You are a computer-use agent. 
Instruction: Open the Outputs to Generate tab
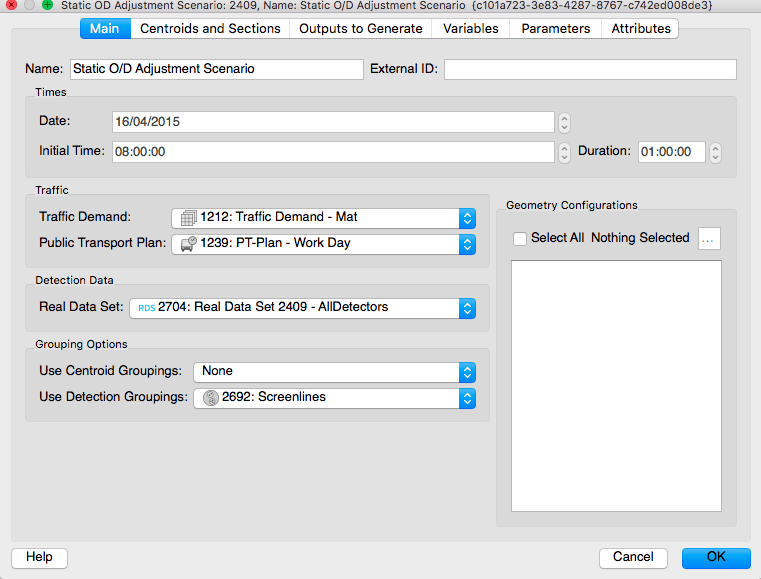point(361,29)
